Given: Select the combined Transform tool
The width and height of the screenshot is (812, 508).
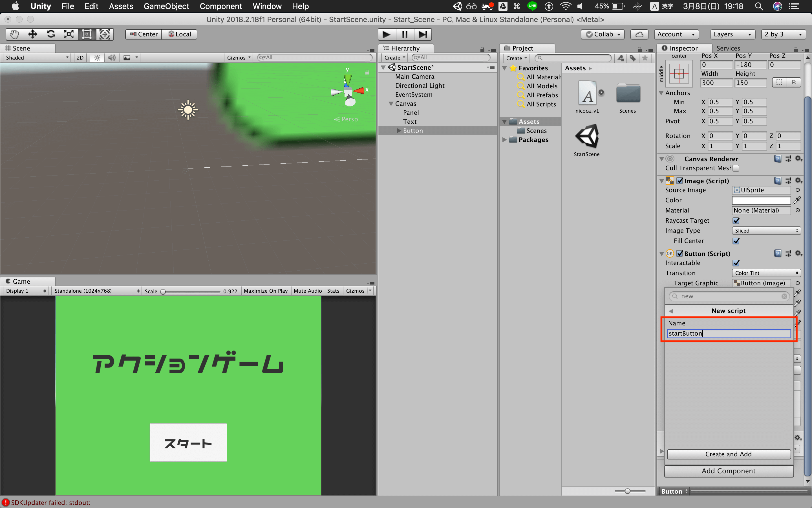Looking at the screenshot, I should point(105,34).
